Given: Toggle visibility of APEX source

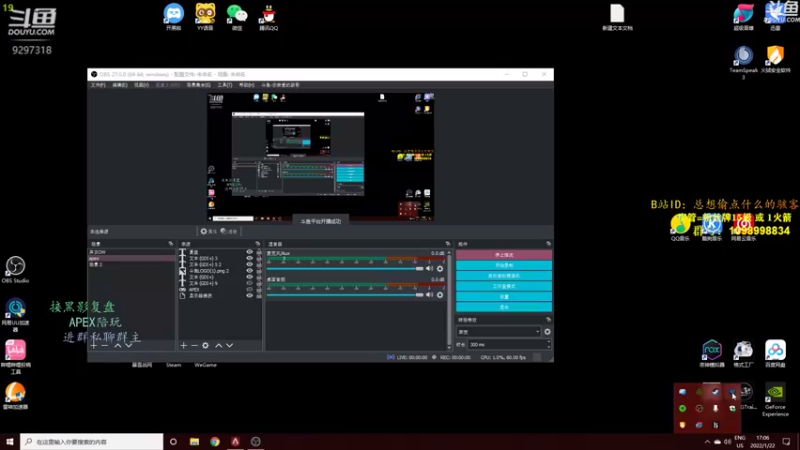Looking at the screenshot, I should 249,289.
